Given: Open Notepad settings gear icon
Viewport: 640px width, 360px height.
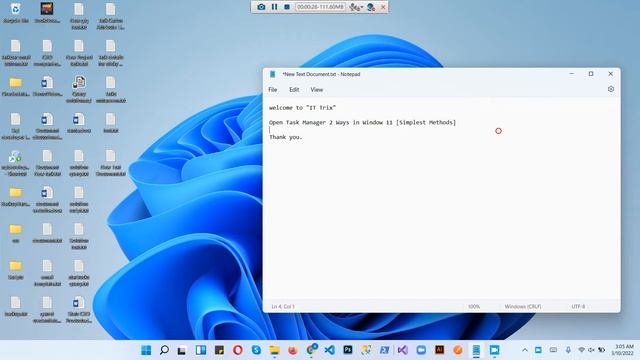Looking at the screenshot, I should 611,89.
